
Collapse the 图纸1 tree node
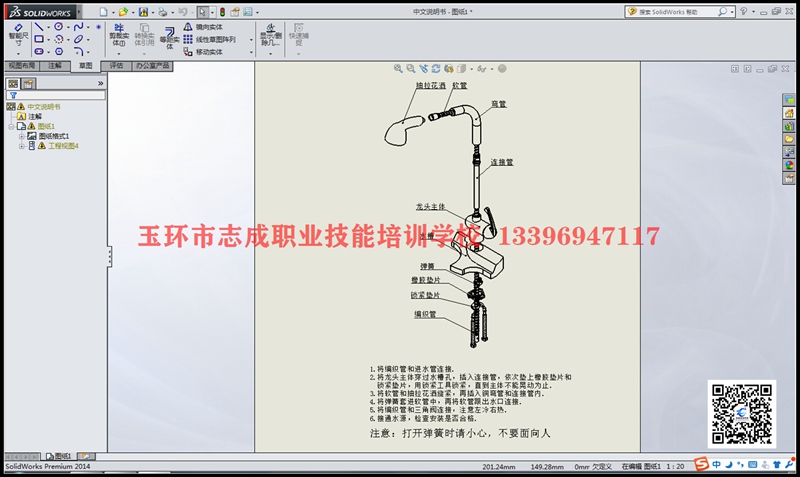tap(11, 126)
